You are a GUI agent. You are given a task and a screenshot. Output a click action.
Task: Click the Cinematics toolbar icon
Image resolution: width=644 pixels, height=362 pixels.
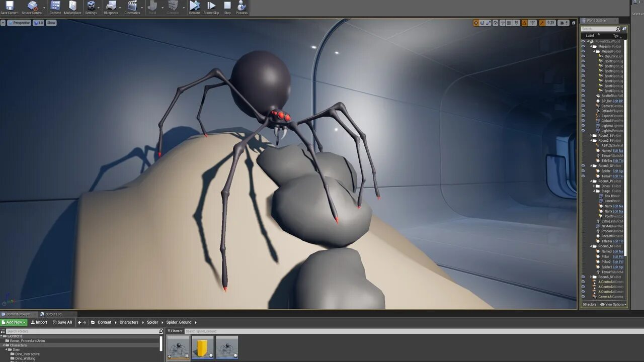(132, 8)
